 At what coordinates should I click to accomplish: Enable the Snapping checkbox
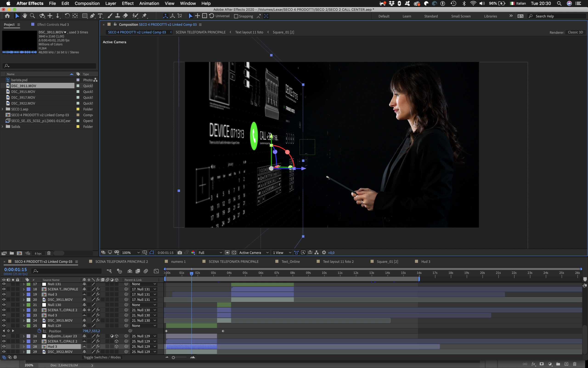point(236,16)
